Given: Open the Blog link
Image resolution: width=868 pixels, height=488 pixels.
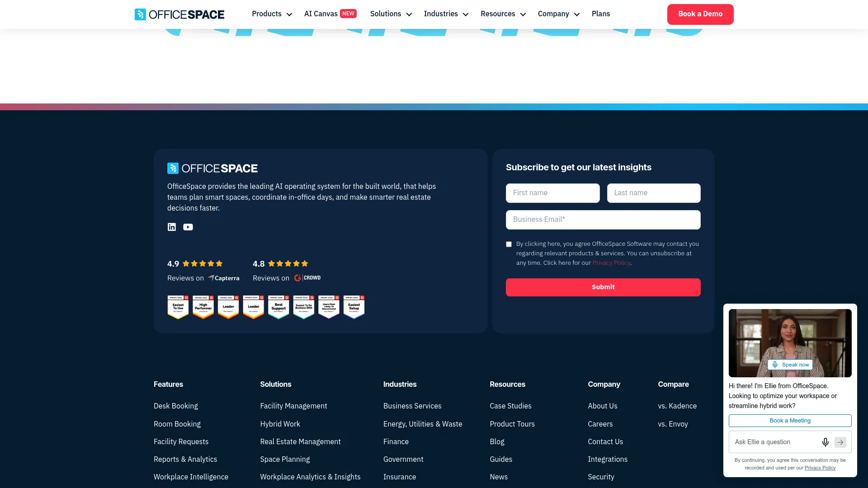Looking at the screenshot, I should pos(497,441).
